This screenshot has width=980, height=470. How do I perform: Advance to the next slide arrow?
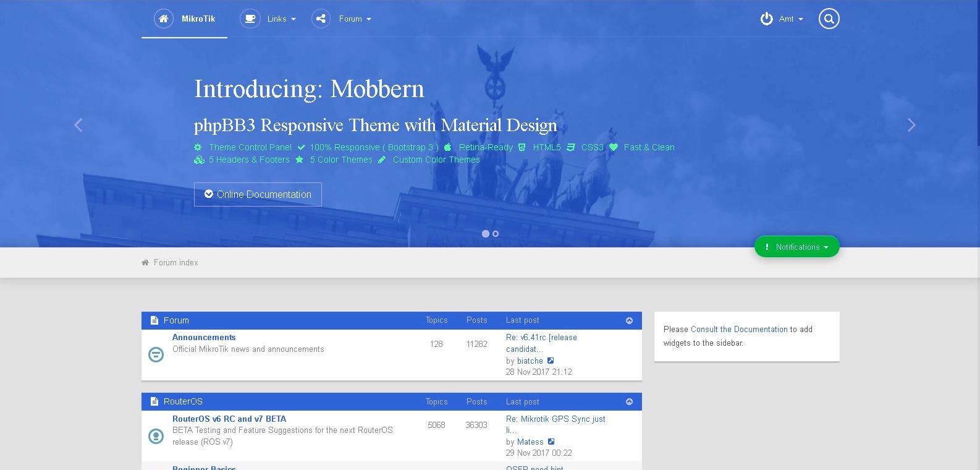point(911,125)
